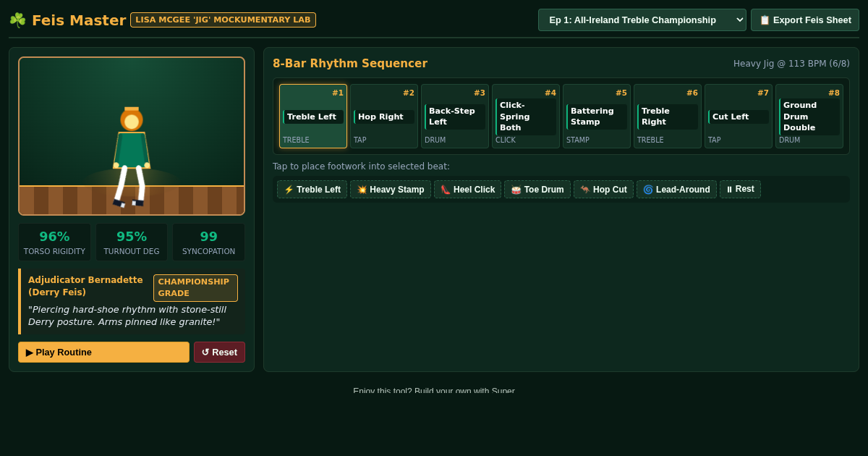Select beat #1 Treble Left slot

(x=313, y=117)
